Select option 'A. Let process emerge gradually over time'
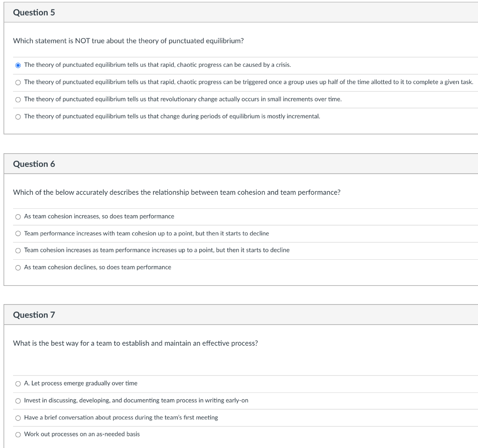Screen dimensions: 478x448 [18, 383]
